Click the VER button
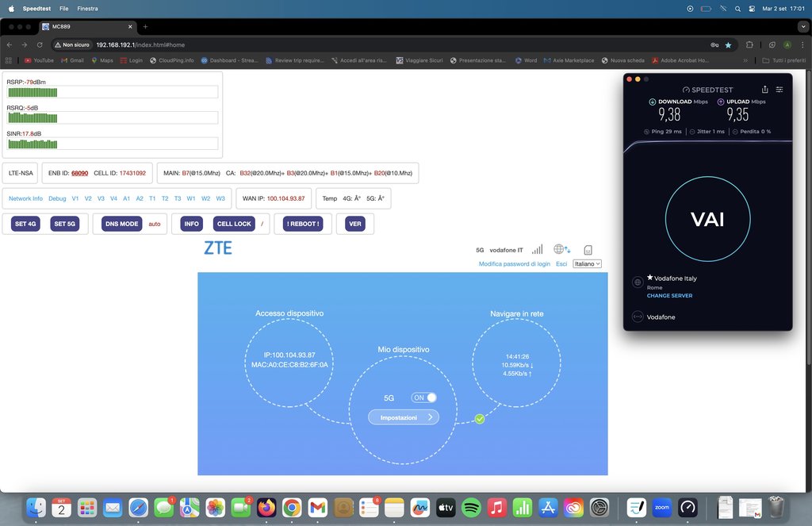This screenshot has height=526, width=812. coord(355,224)
